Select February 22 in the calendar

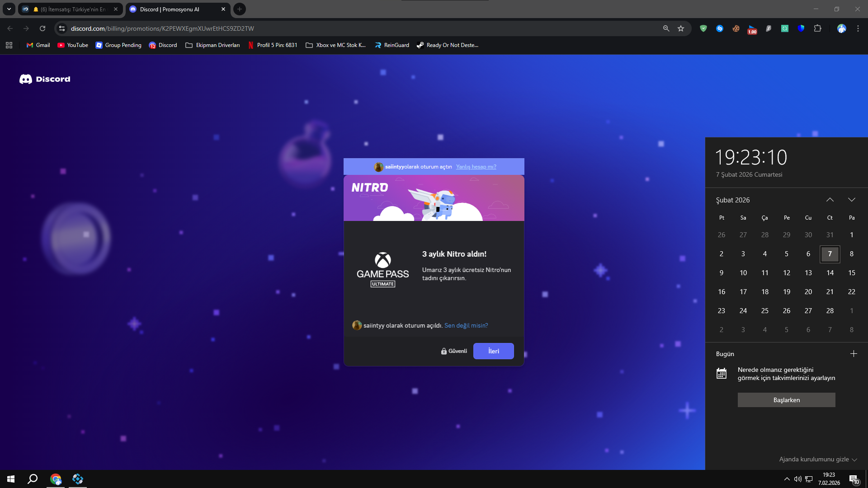(x=852, y=292)
